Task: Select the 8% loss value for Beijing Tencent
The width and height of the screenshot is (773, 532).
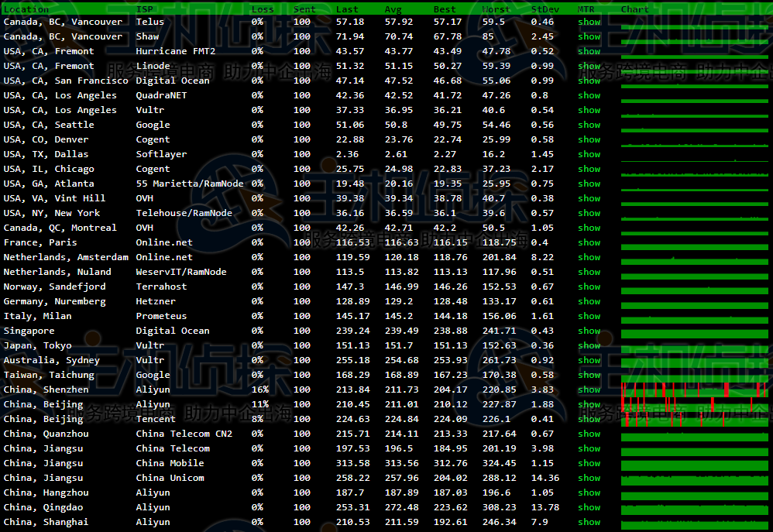Action: coord(257,419)
